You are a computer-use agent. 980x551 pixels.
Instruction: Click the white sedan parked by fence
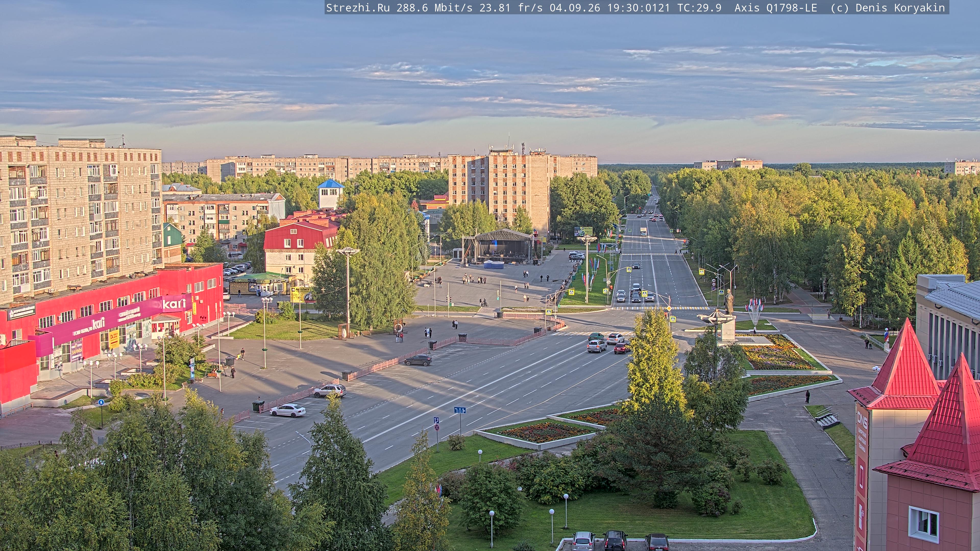[x=288, y=410]
